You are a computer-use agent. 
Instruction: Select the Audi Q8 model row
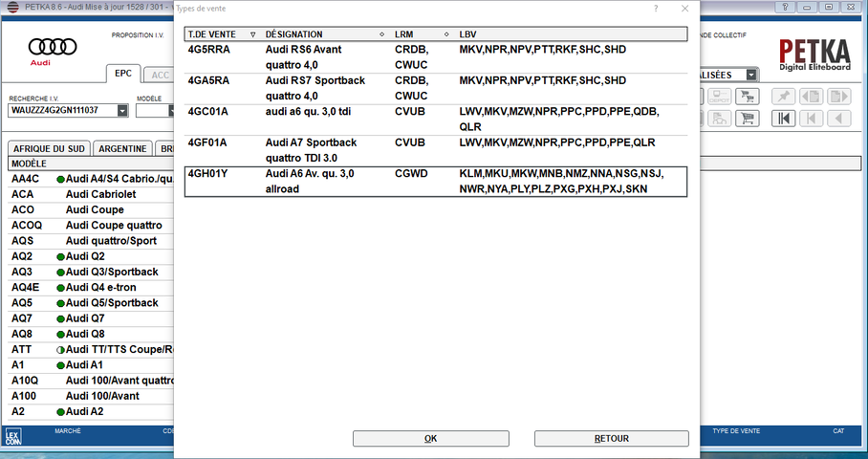click(92, 335)
